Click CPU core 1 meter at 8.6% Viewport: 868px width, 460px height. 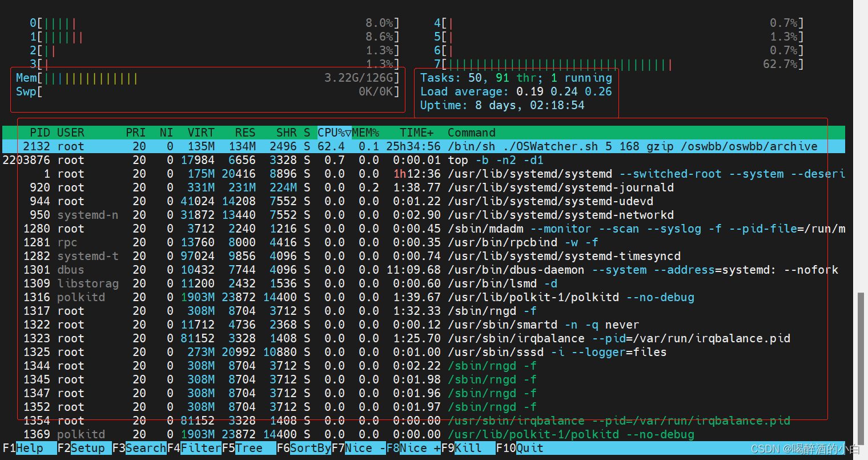click(215, 37)
